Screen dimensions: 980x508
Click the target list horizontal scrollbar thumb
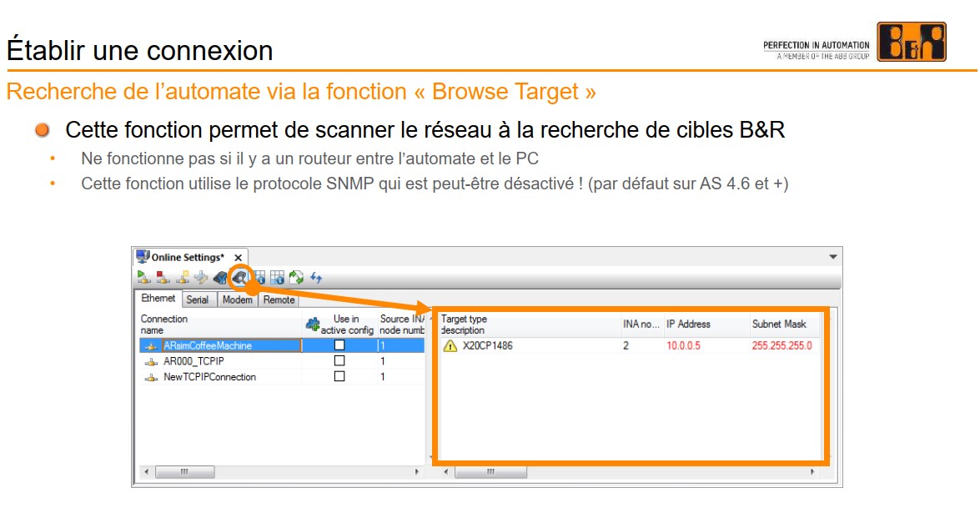click(x=490, y=472)
